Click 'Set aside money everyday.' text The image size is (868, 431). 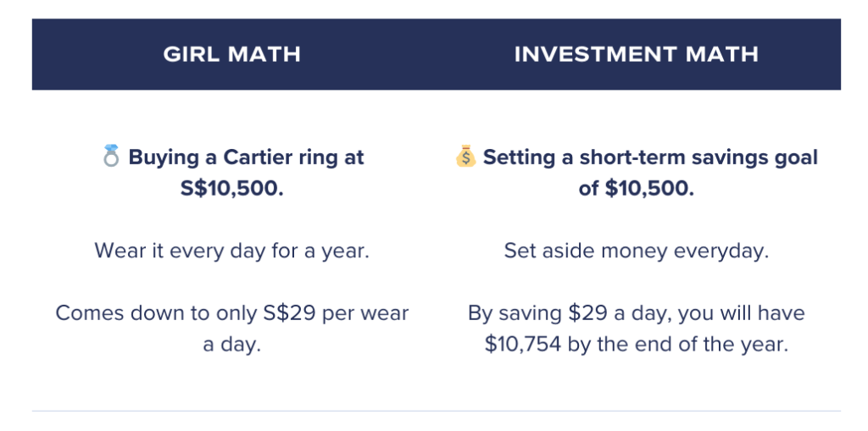636,251
